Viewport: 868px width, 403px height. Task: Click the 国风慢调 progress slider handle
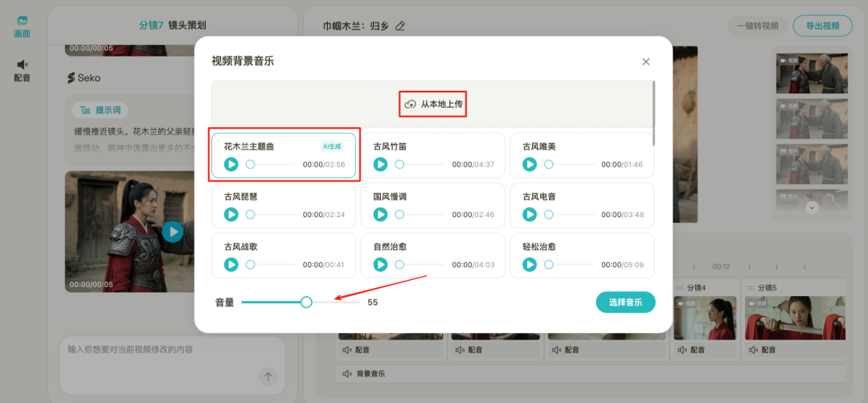pyautogui.click(x=399, y=215)
